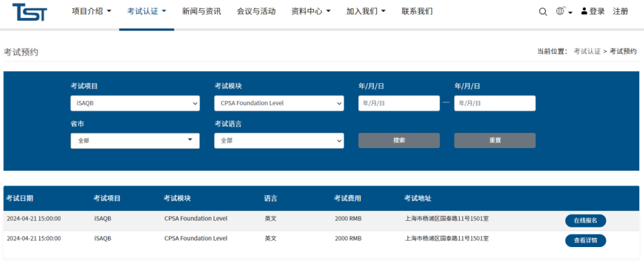Click the 登录 link

point(597,11)
